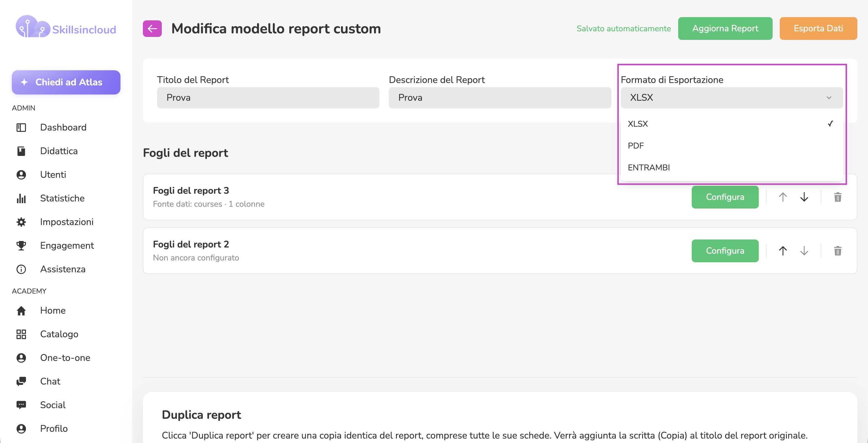Delete Fogli del report 2 sheet
This screenshot has width=868, height=443.
tap(838, 251)
